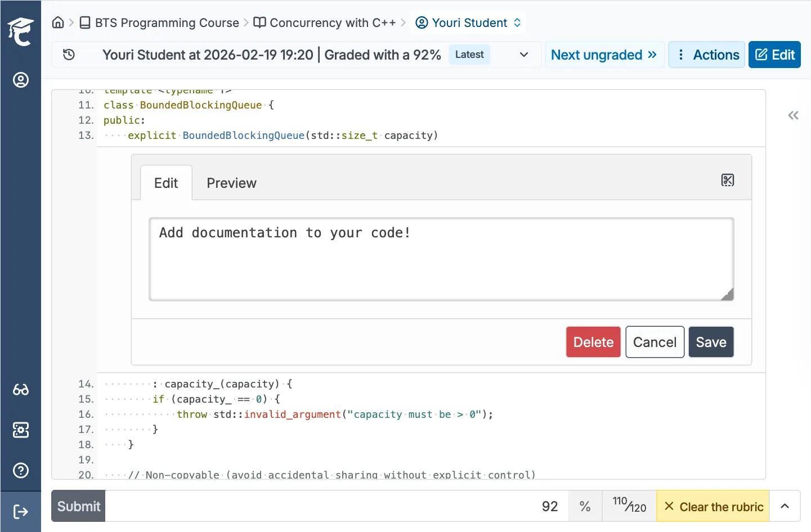Open the Youri Student selector dropdown
This screenshot has height=532, width=811.
(468, 22)
